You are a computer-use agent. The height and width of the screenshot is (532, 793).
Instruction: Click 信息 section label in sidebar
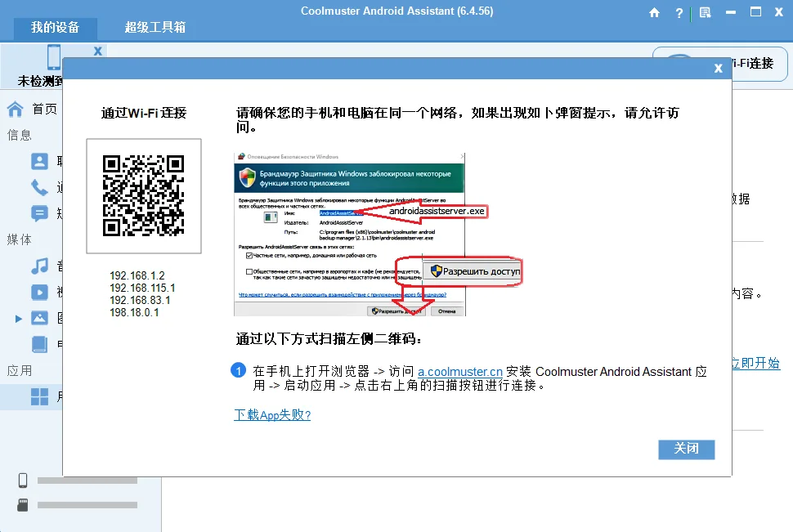[x=20, y=135]
